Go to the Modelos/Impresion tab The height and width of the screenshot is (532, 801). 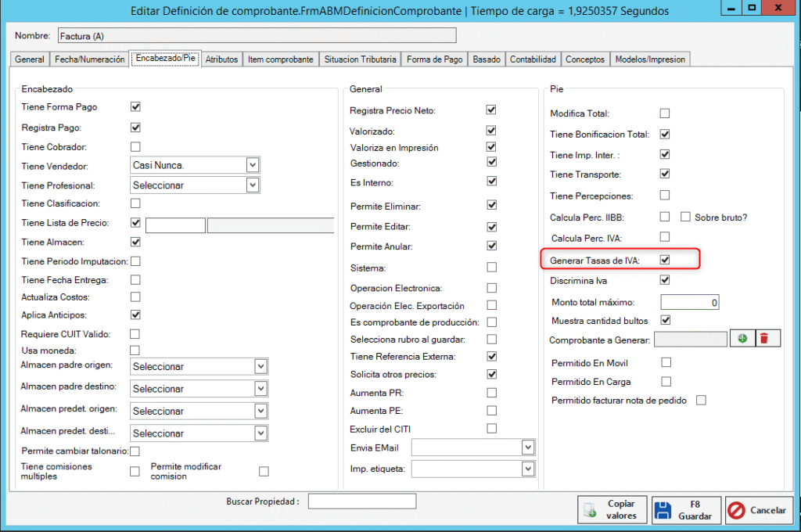point(649,59)
